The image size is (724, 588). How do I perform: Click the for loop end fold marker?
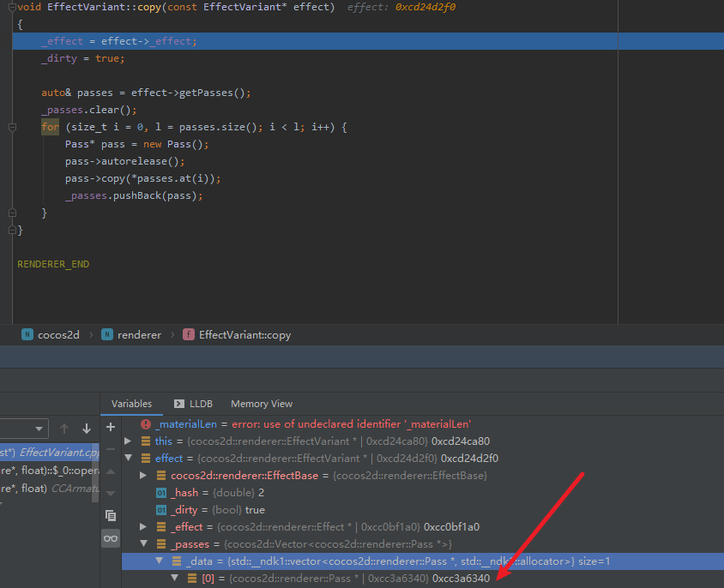coord(13,213)
